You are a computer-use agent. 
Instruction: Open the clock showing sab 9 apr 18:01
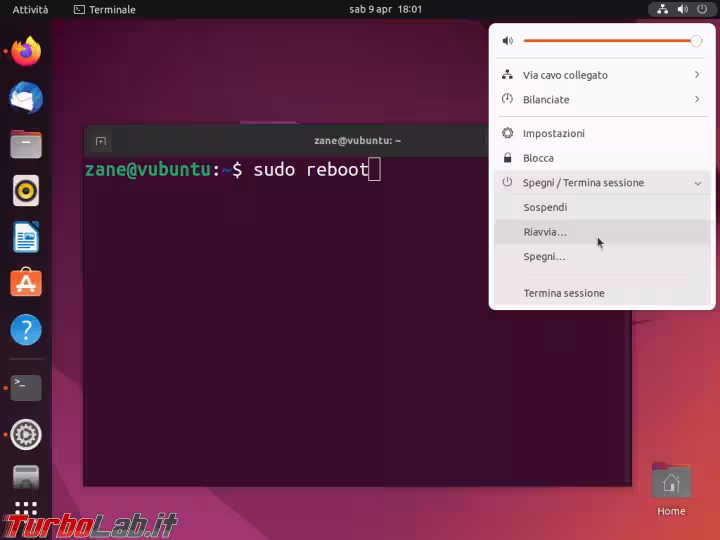pos(385,9)
